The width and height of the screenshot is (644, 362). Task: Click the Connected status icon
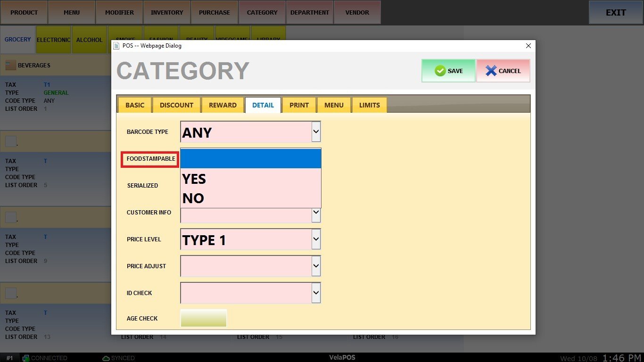point(26,358)
